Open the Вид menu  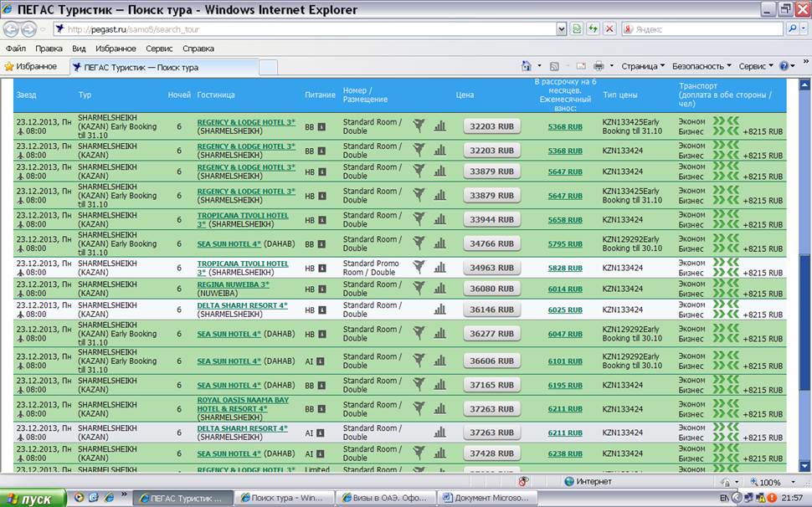pyautogui.click(x=79, y=49)
